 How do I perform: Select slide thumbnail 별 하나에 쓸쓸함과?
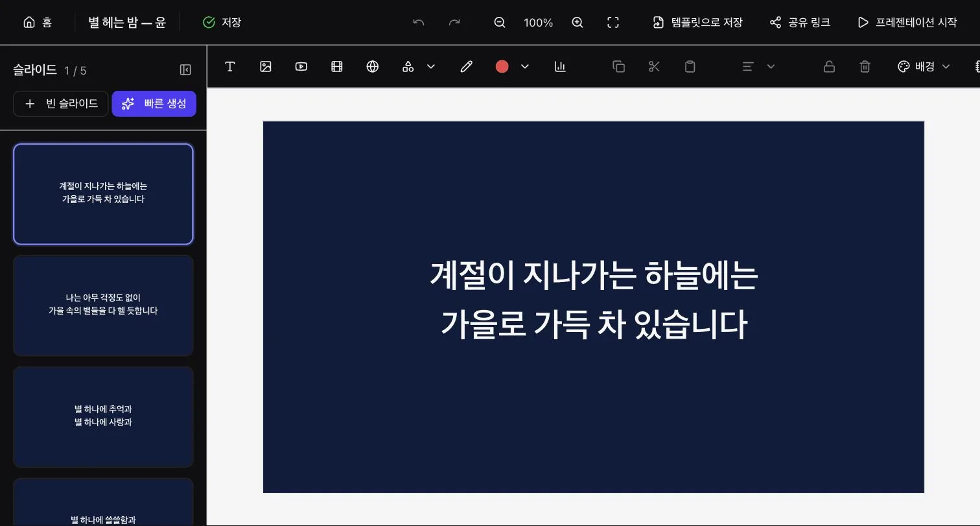103,503
